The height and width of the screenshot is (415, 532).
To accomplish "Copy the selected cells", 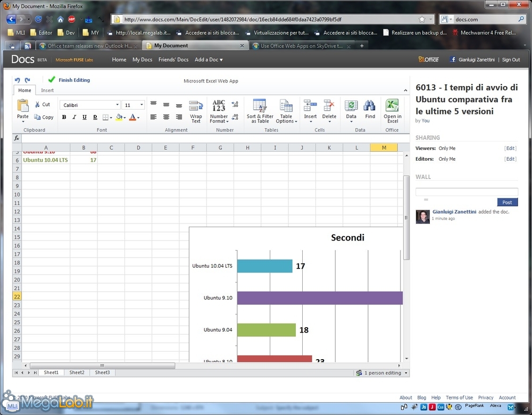I will (44, 117).
